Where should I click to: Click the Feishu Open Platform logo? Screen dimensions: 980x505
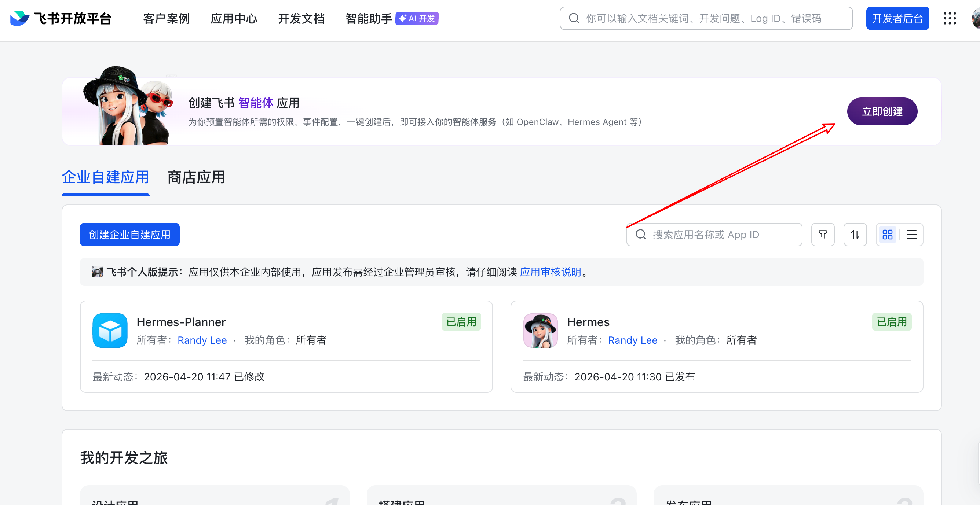coord(61,18)
